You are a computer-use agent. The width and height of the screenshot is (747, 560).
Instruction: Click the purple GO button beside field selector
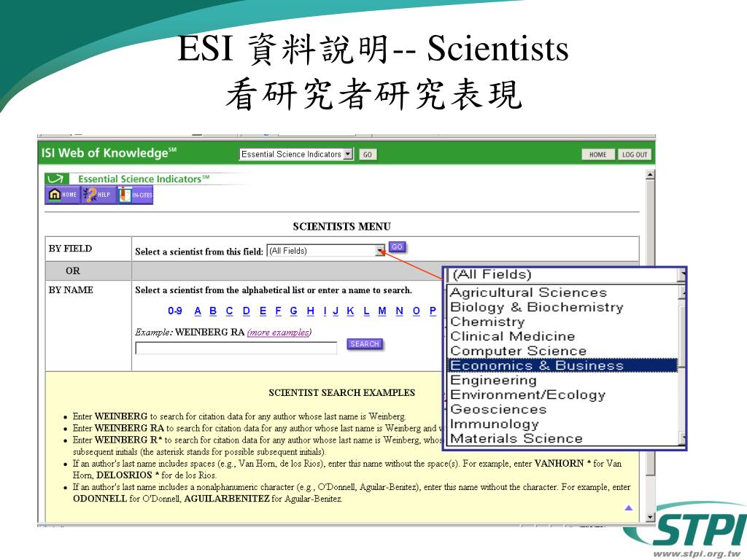pyautogui.click(x=398, y=246)
